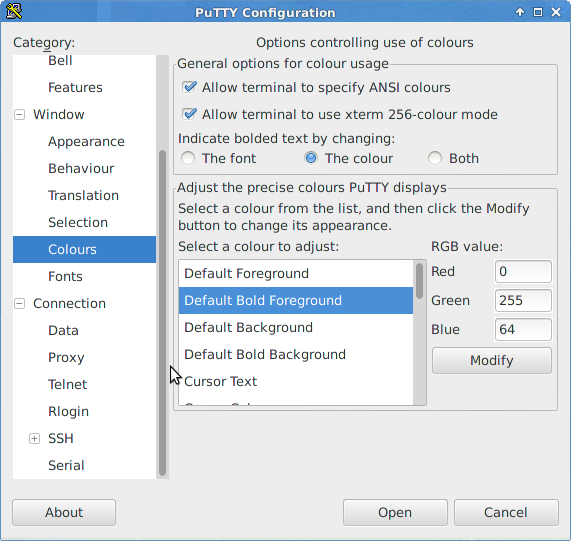Open the Appearance category

coord(86,141)
